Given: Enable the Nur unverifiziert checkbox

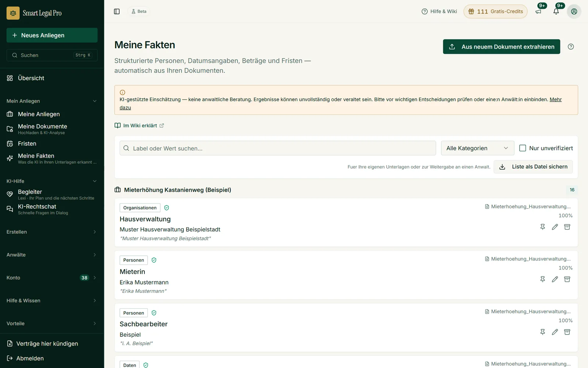Looking at the screenshot, I should pyautogui.click(x=523, y=148).
